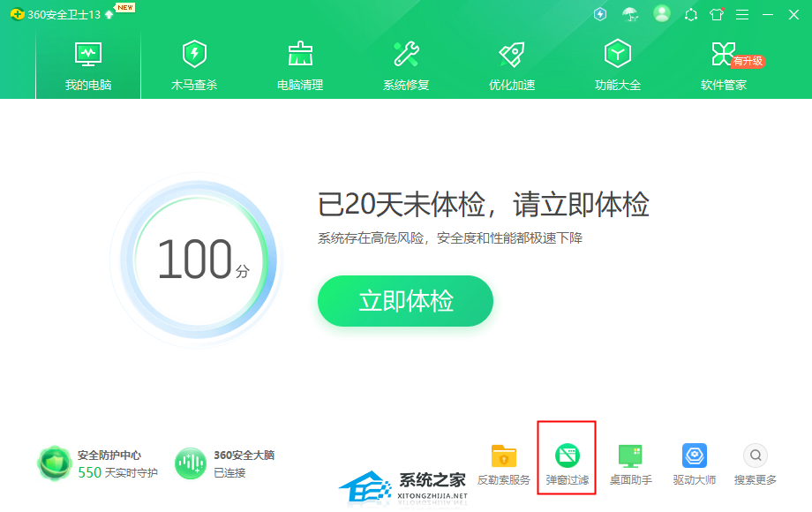Open 功能大全 tab

618,65
